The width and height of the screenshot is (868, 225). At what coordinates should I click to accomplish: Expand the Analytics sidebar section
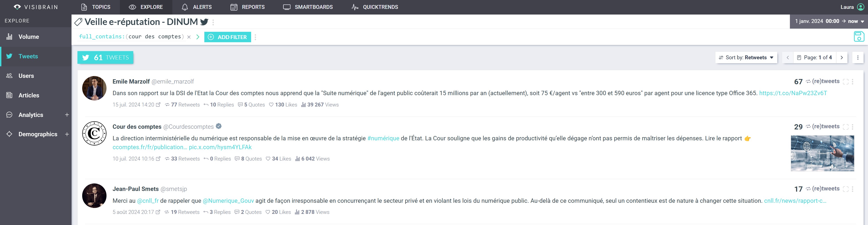(x=67, y=115)
